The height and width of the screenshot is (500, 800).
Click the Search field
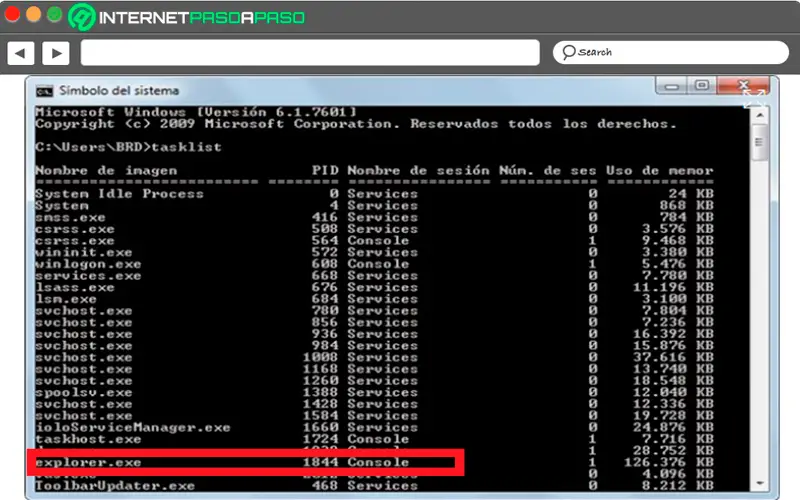[671, 53]
